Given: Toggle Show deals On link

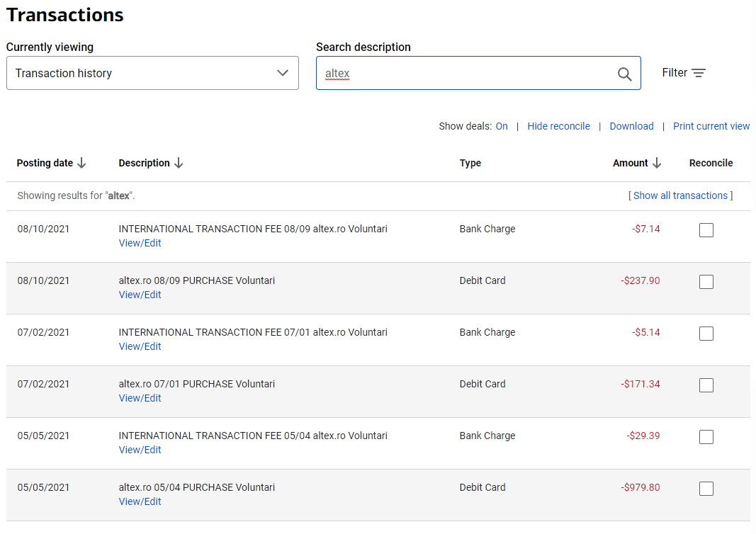Looking at the screenshot, I should pyautogui.click(x=502, y=126).
